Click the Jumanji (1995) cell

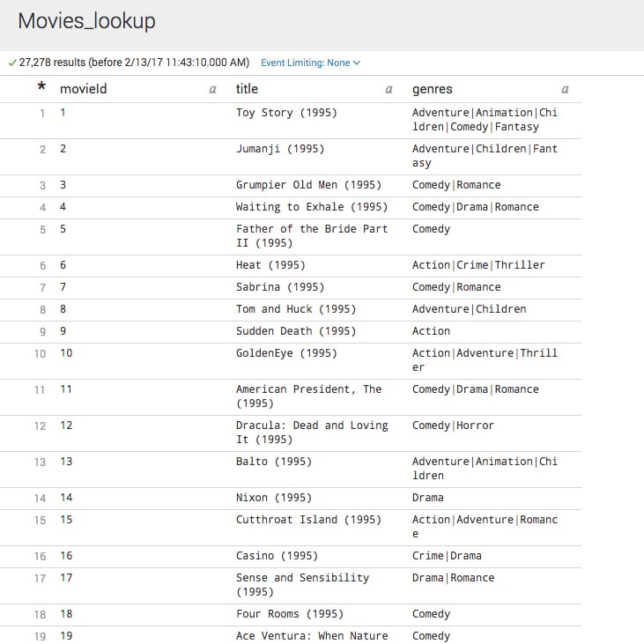(x=280, y=149)
